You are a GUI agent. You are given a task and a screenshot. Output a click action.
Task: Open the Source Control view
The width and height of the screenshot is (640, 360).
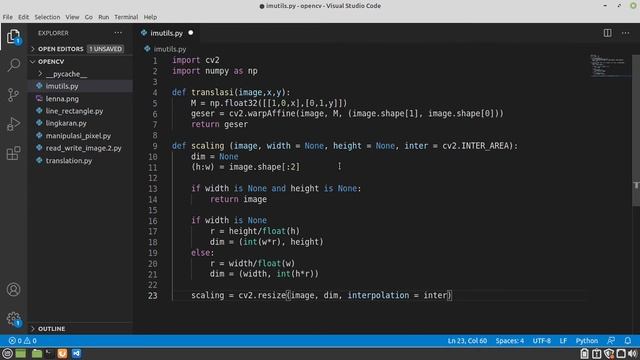point(13,95)
